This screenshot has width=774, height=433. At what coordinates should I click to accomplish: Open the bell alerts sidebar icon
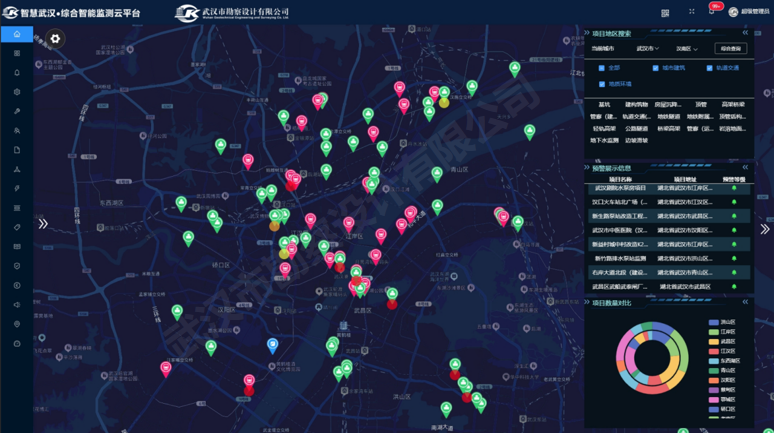pos(17,73)
